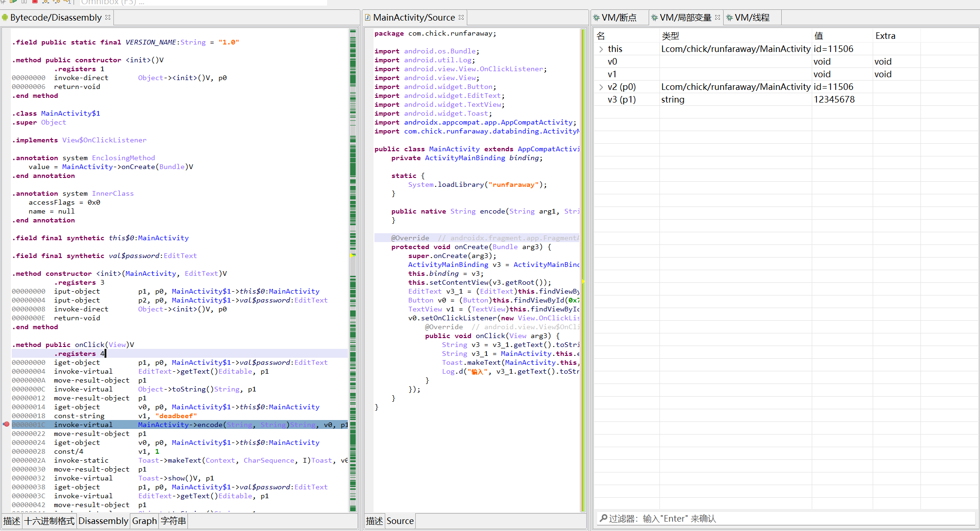
Task: Select the Disassembly bottom tab
Action: [103, 521]
